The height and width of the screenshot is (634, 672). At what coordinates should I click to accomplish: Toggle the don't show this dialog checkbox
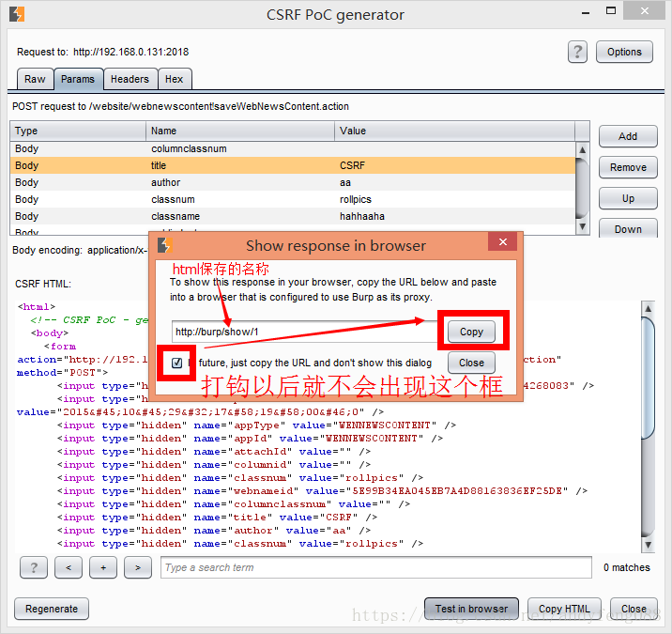pos(176,363)
